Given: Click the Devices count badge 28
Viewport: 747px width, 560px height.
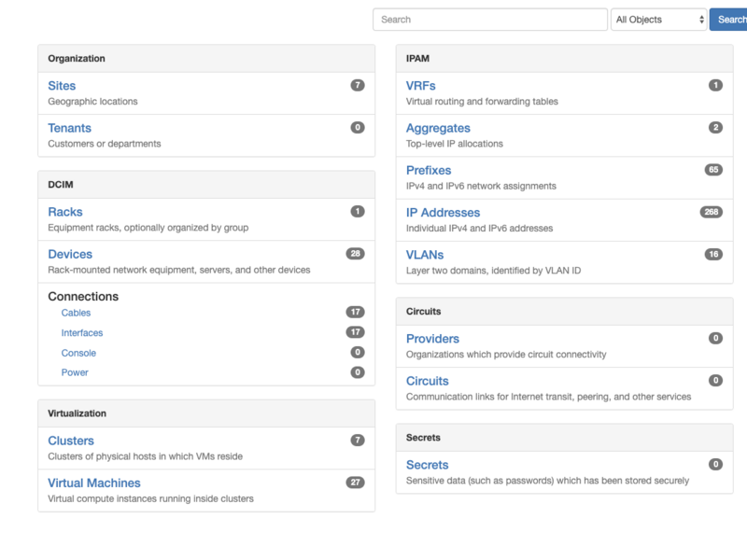Looking at the screenshot, I should click(356, 254).
